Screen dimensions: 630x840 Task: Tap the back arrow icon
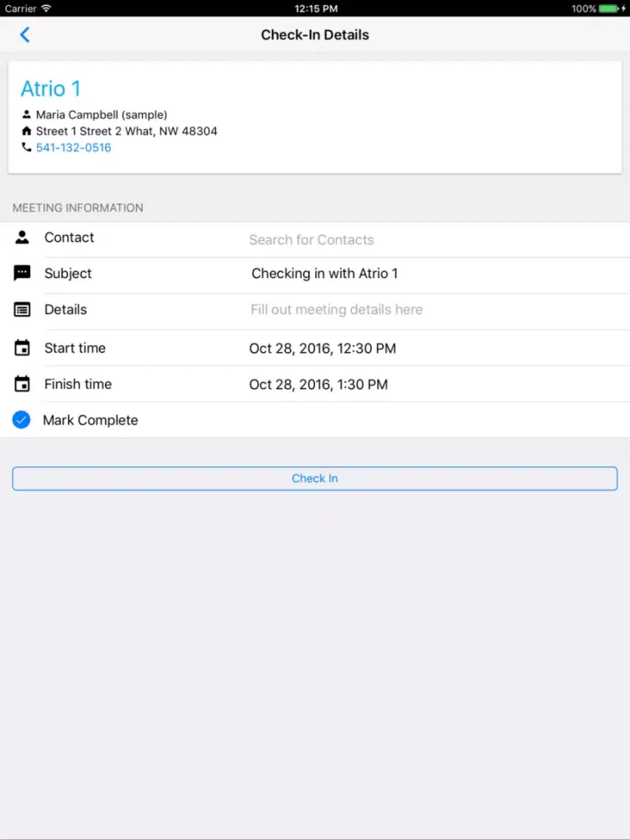25,34
